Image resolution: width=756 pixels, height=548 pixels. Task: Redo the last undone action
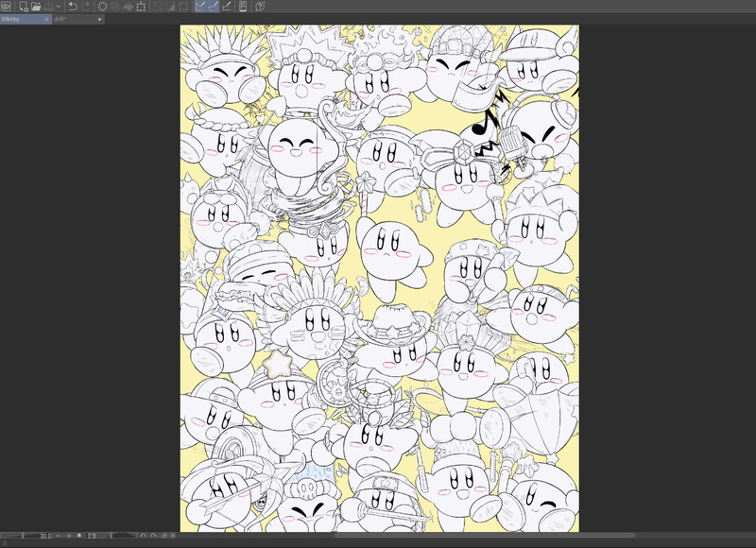point(86,7)
